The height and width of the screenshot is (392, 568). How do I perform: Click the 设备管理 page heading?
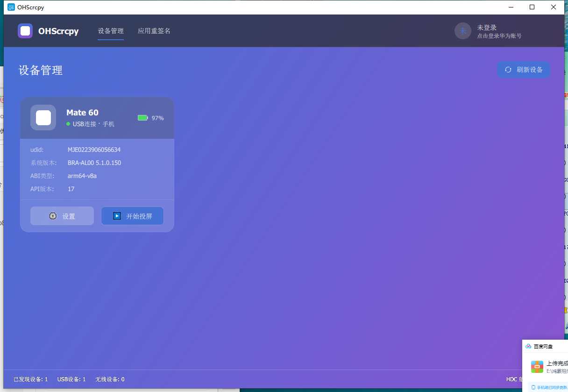pos(41,70)
